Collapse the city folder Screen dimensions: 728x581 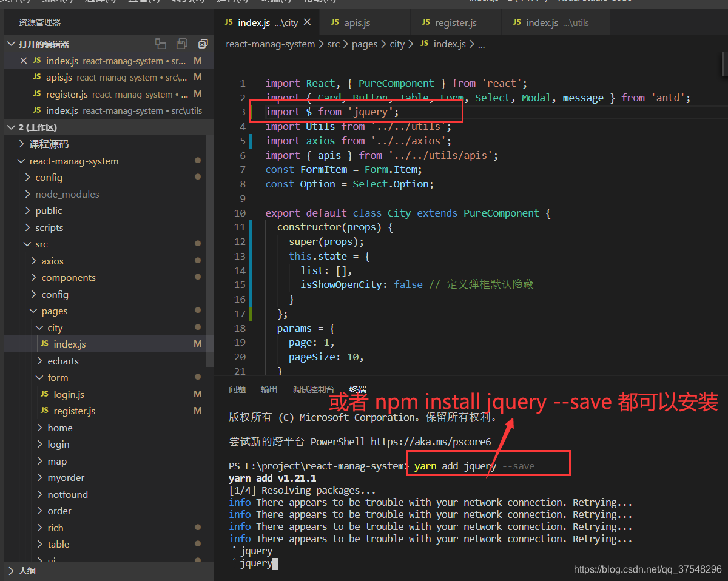(x=40, y=327)
